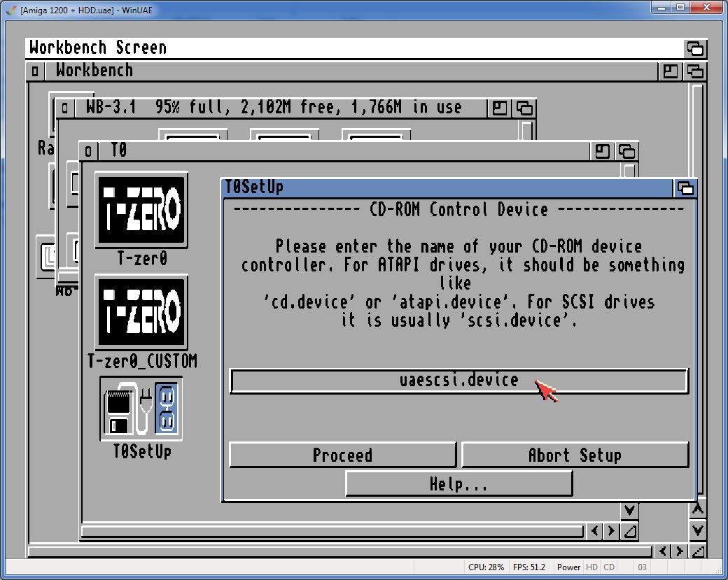
Task: Click the CPU: 28% status readout
Action: click(486, 567)
